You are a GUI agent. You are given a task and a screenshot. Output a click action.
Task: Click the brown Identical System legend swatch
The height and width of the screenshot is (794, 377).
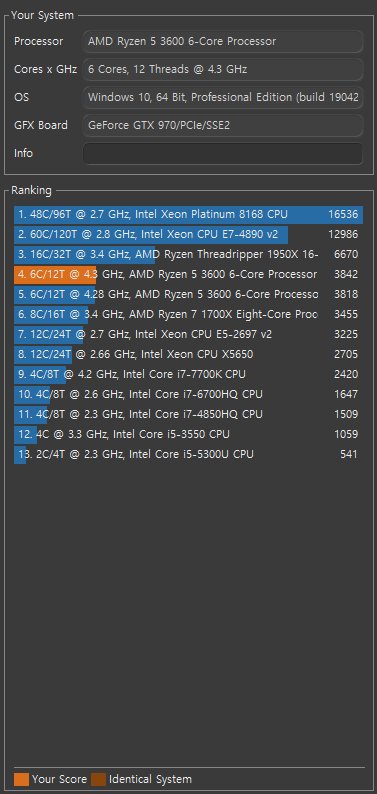[x=98, y=779]
